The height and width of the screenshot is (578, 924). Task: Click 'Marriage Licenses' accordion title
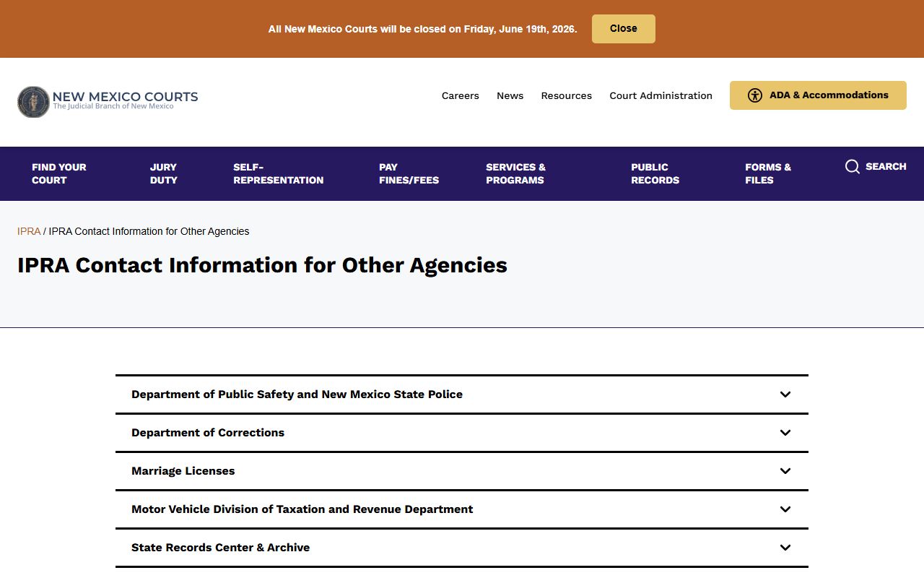point(183,471)
